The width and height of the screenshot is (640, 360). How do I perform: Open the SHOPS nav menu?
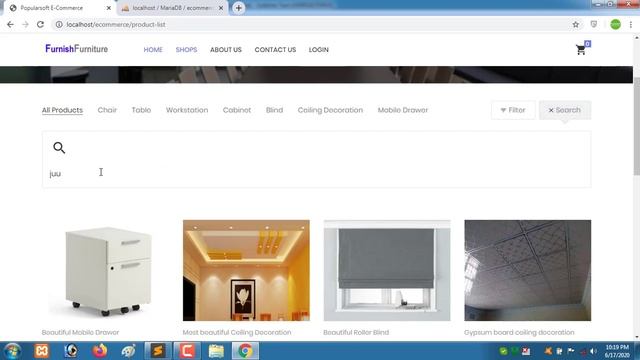tap(186, 50)
